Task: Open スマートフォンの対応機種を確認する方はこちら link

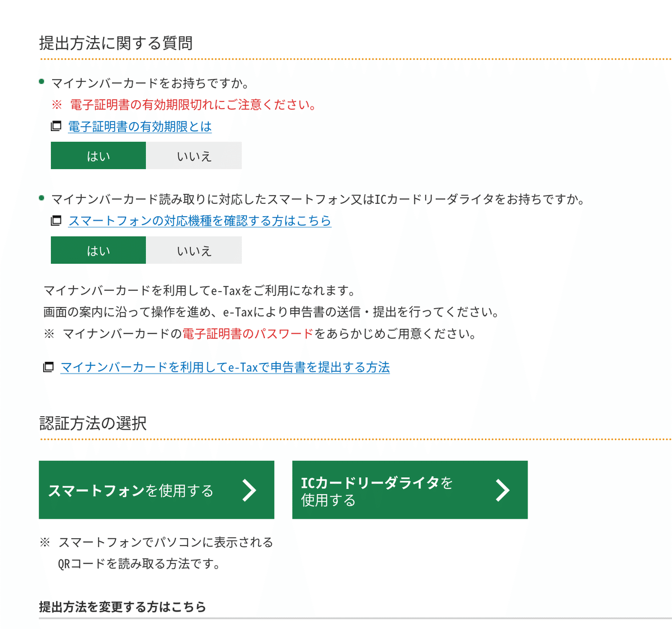Action: pos(199,221)
